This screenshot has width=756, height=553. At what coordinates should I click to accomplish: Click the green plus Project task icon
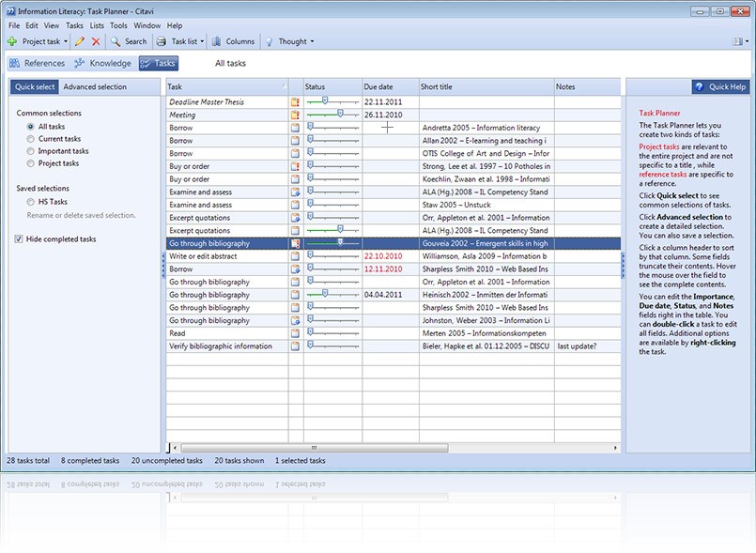pyautogui.click(x=12, y=41)
